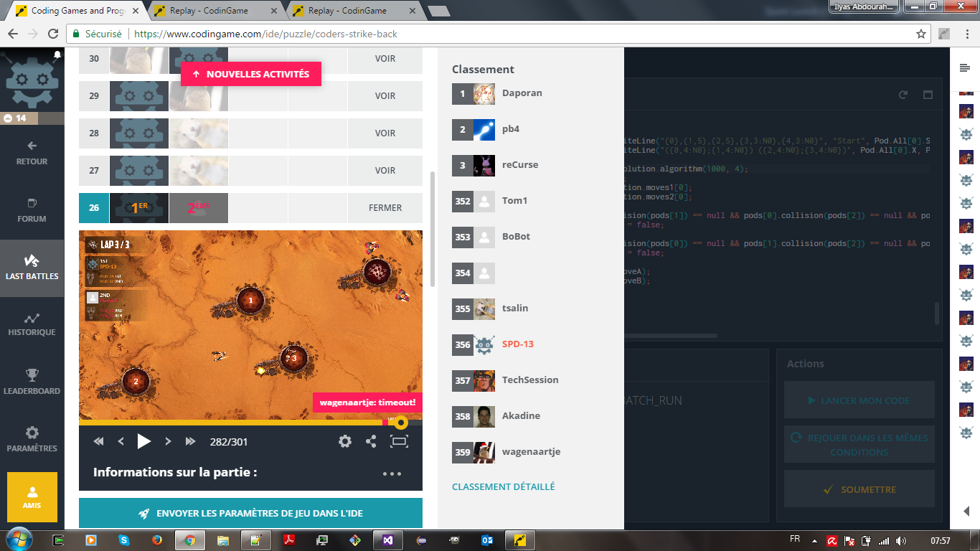Click the address bar URL
980x551 pixels.
click(265, 34)
